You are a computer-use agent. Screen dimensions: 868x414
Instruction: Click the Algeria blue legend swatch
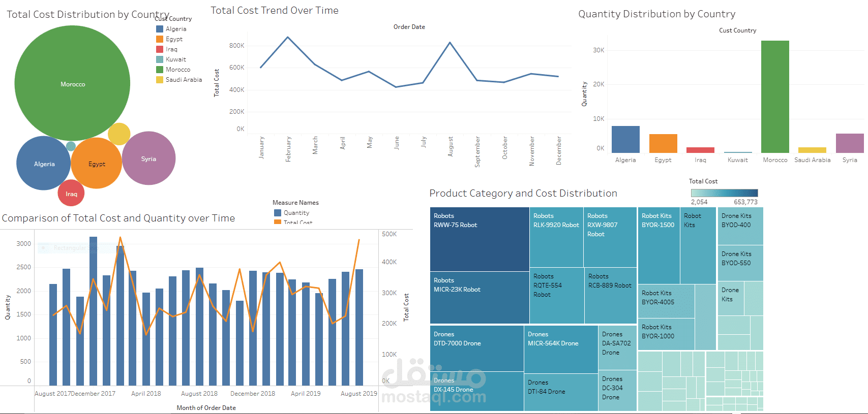click(160, 29)
